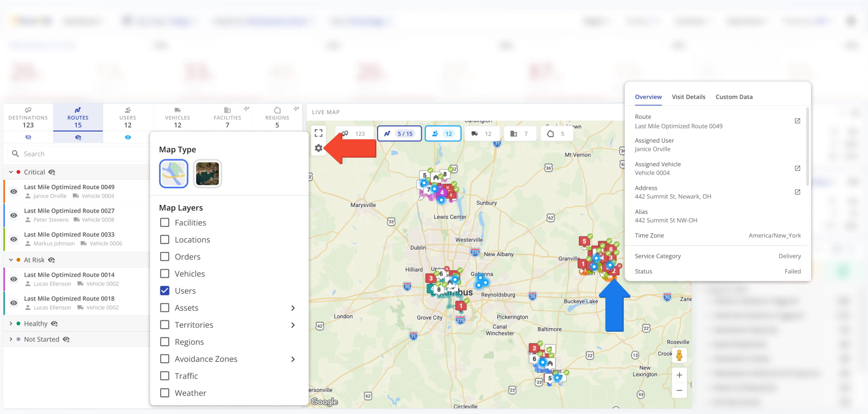Expand the Assets submenu arrow
868x414 pixels.
(x=293, y=308)
